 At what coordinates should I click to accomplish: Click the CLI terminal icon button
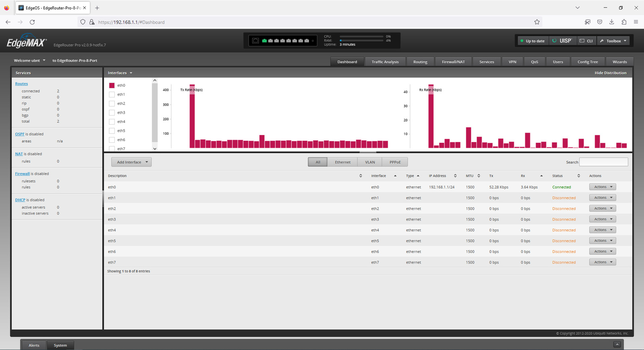[x=586, y=41]
